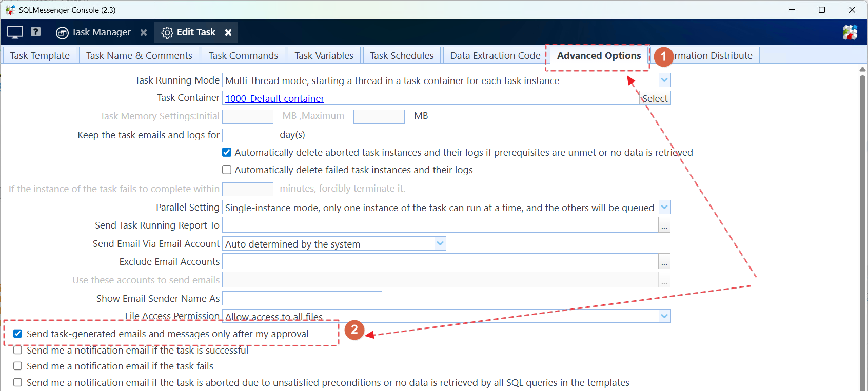Click the vertical scrollbar up arrow
The height and width of the screenshot is (391, 868).
862,69
